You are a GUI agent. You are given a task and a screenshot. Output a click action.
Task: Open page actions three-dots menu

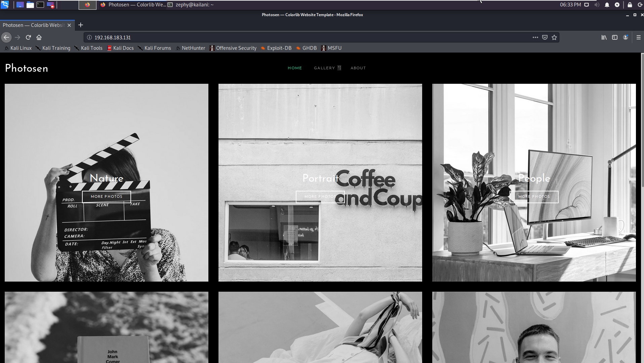point(535,37)
